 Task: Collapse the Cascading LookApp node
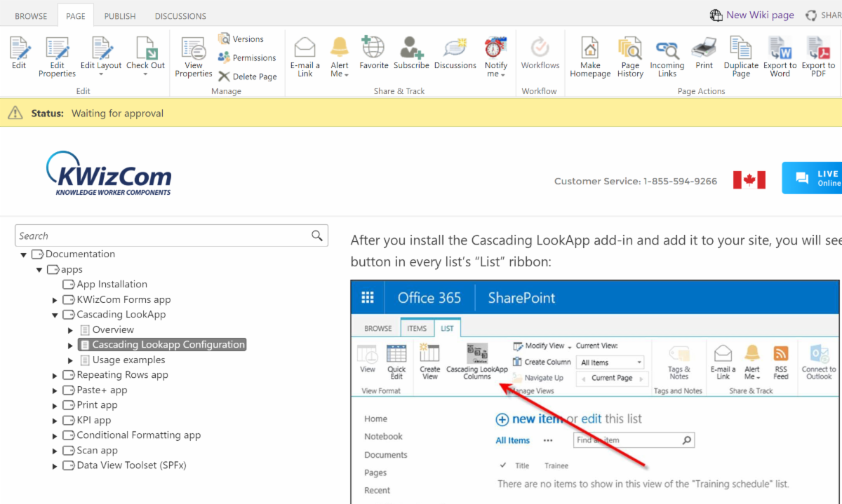[x=55, y=315]
